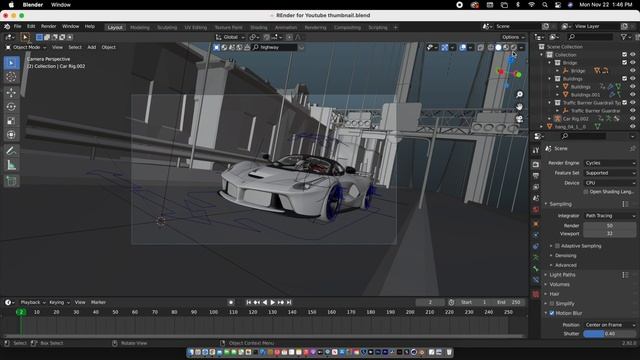
Task: Open the Global transform orientation dropdown
Action: [230, 37]
